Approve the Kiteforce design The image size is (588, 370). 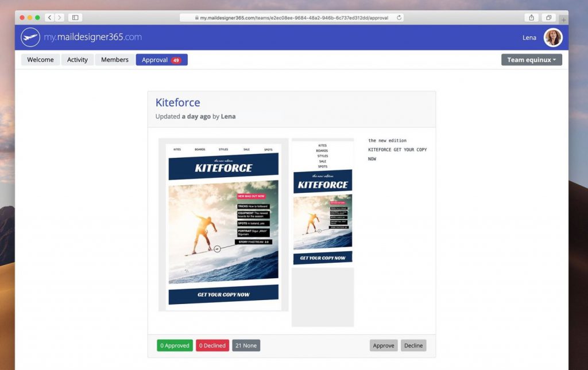click(383, 345)
